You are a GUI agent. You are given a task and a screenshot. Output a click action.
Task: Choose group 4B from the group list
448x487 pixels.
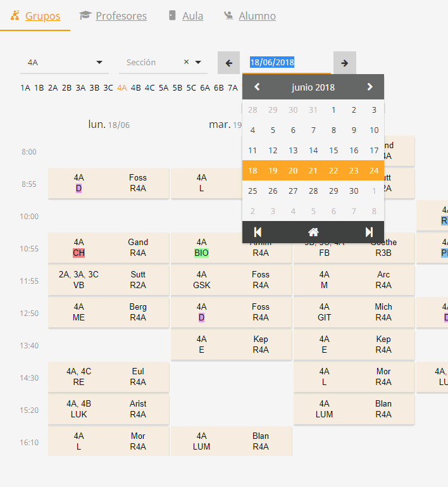pyautogui.click(x=135, y=88)
